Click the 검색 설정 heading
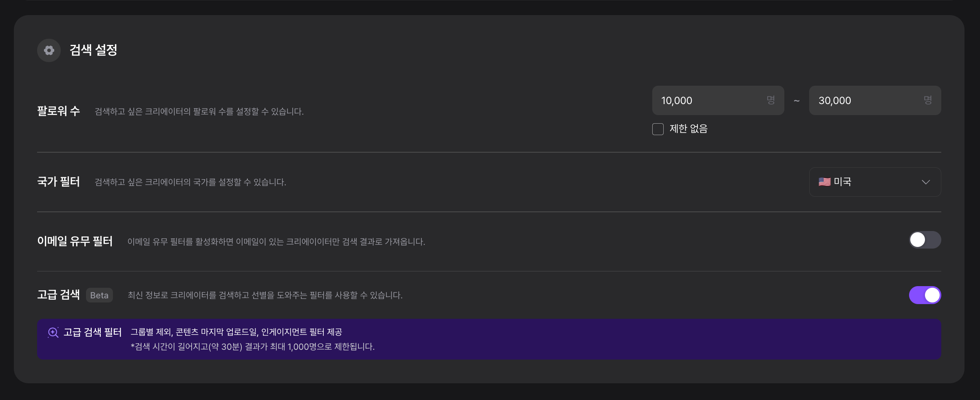This screenshot has height=400, width=980. 93,50
